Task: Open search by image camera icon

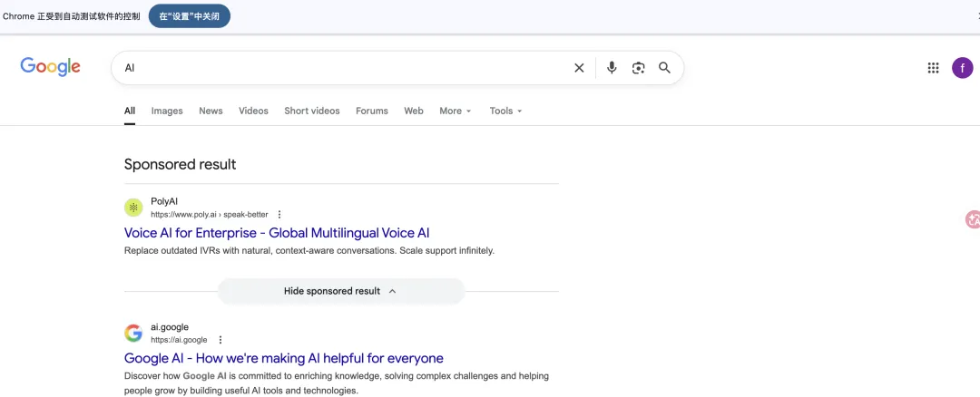Action: 638,68
